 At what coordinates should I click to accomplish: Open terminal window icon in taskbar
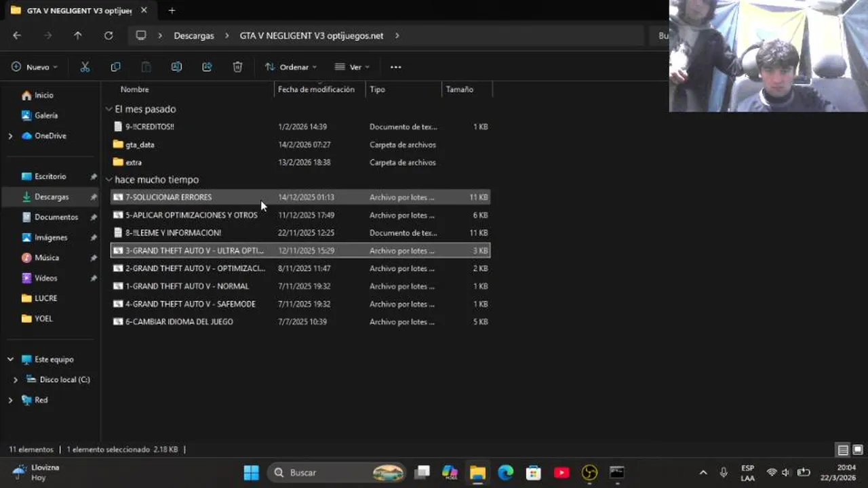point(616,472)
